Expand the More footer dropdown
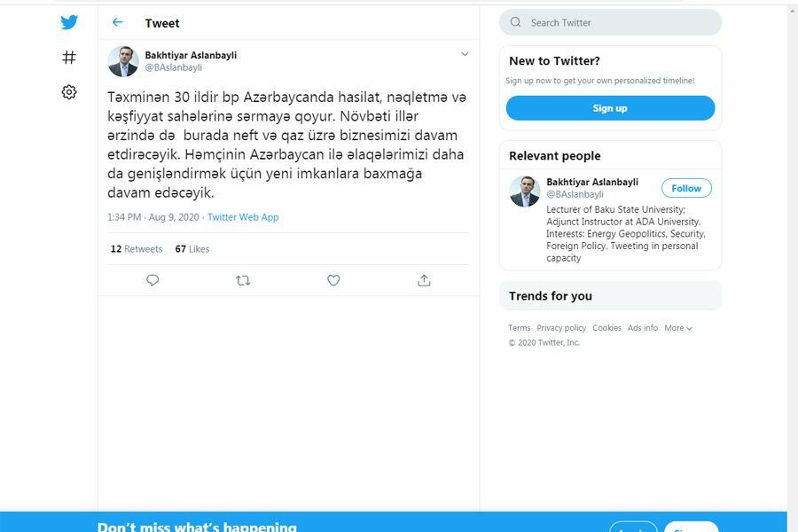The height and width of the screenshot is (532, 798). coord(678,328)
